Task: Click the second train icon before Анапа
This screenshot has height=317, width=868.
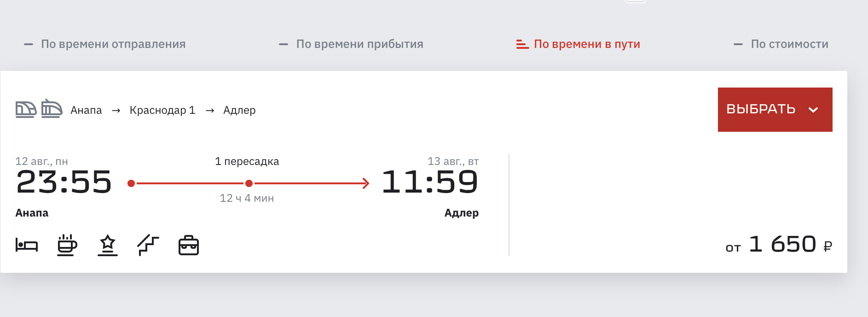Action: [x=52, y=109]
